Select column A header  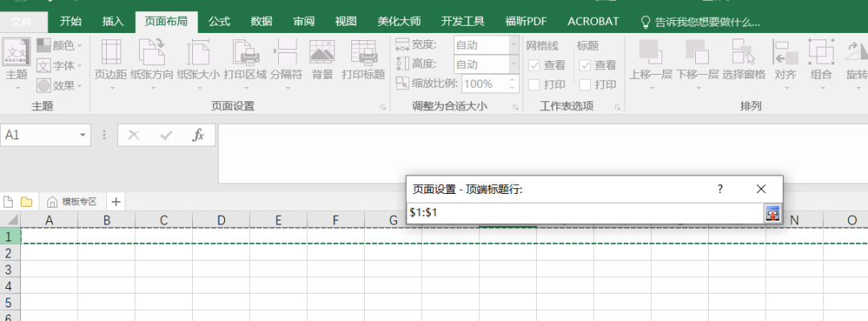[x=49, y=220]
